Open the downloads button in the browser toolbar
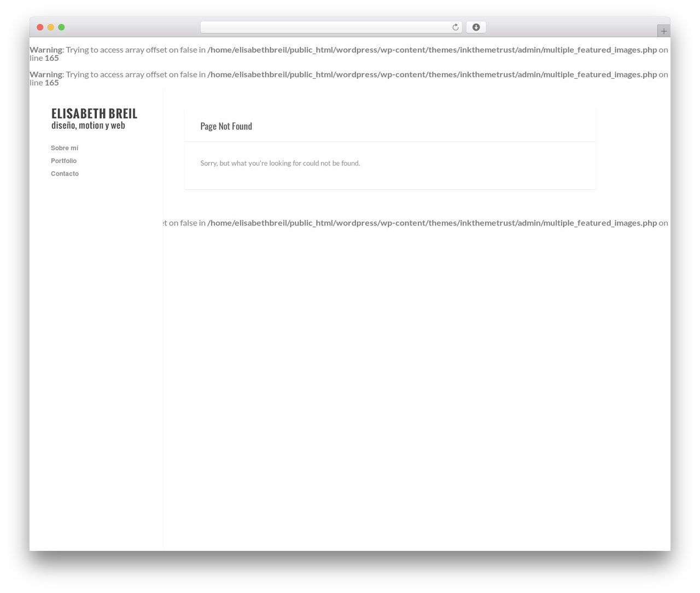Image resolution: width=700 pixels, height=593 pixels. [x=476, y=27]
